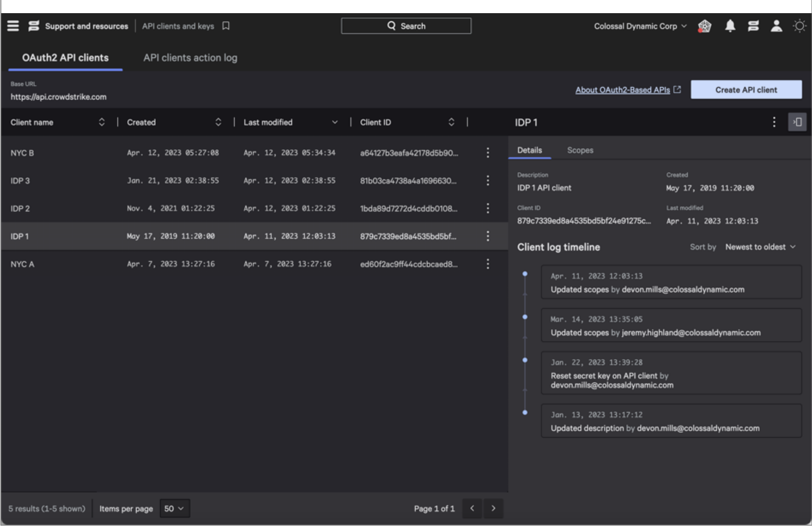812x526 pixels.
Task: Click the Search field in header
Action: click(406, 26)
